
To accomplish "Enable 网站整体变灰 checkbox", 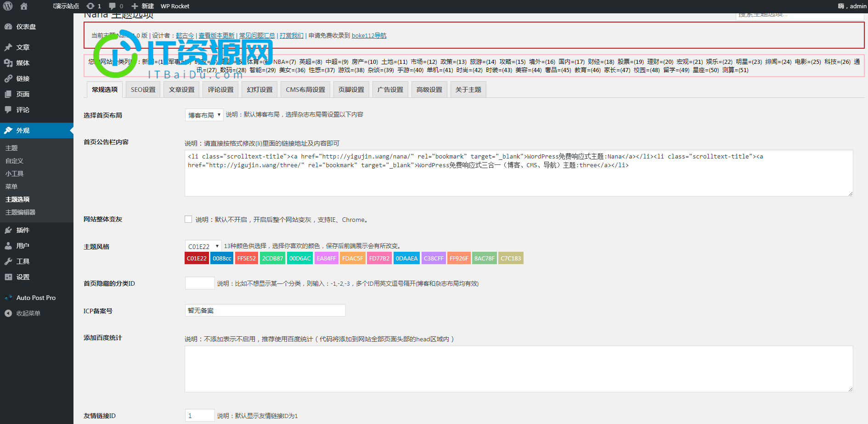I will coord(188,219).
